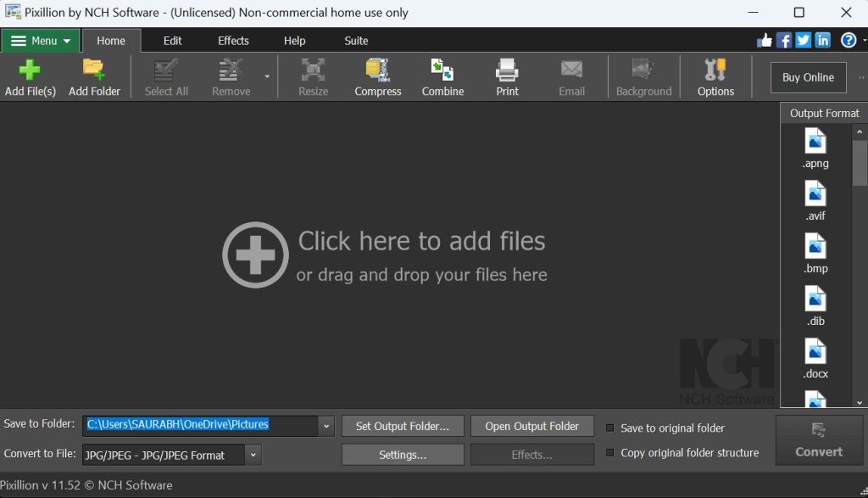
Task: Click the Facebook share icon
Action: coord(783,41)
